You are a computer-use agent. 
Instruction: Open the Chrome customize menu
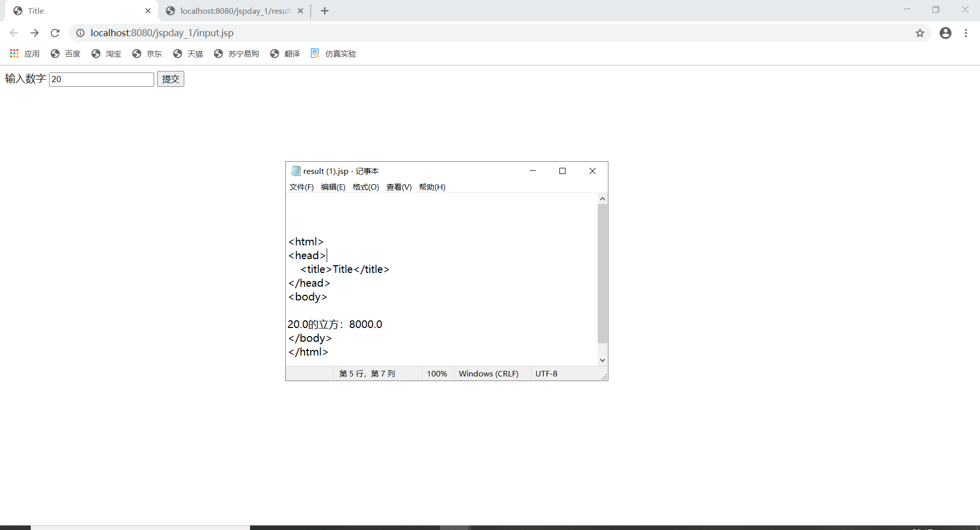click(x=966, y=33)
